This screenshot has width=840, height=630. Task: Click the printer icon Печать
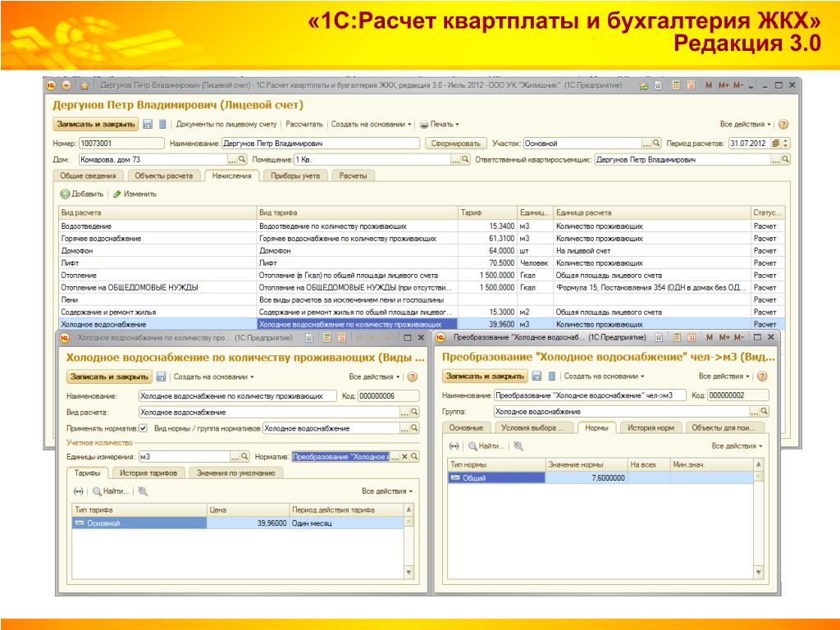(424, 125)
